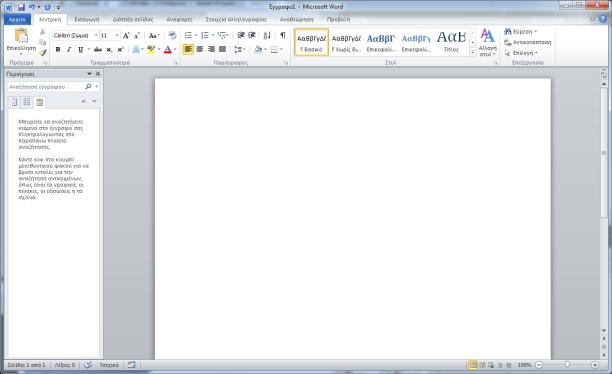Click the text highlight color yellow swatch
The height and width of the screenshot is (374, 612).
click(151, 50)
